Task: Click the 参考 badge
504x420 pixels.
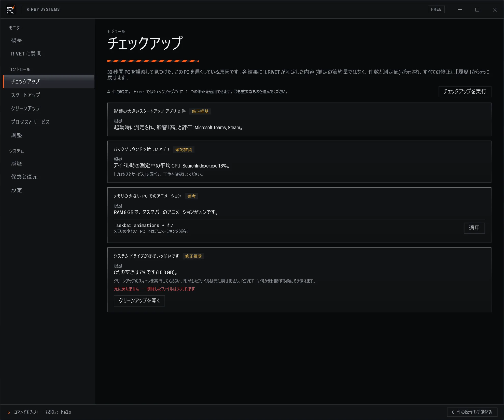Action: point(191,196)
